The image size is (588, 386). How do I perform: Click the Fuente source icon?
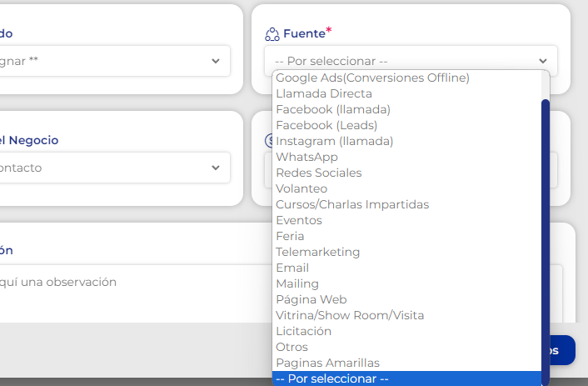click(x=272, y=35)
